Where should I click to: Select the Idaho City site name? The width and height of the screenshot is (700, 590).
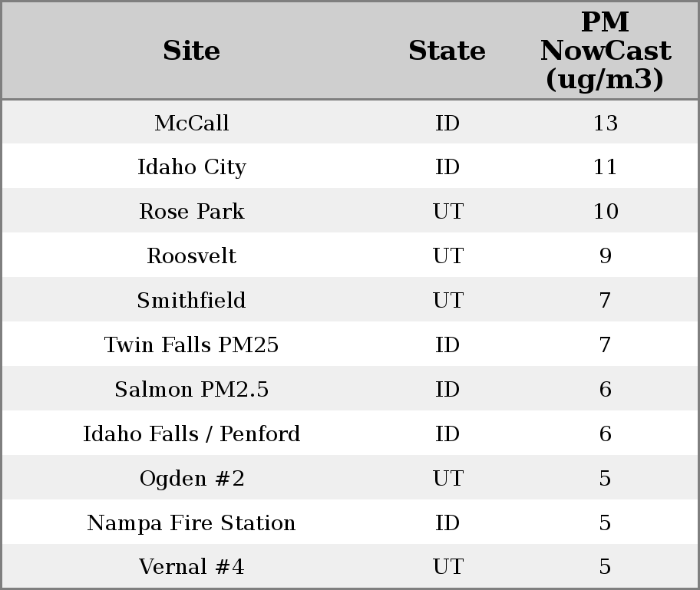(191, 167)
